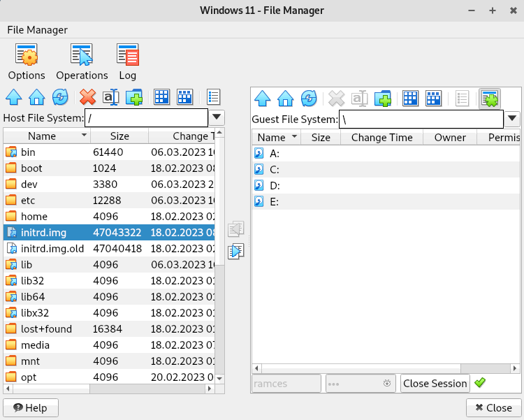Image resolution: width=524 pixels, height=420 pixels.
Task: Select guest drive C:
Action: click(x=386, y=170)
